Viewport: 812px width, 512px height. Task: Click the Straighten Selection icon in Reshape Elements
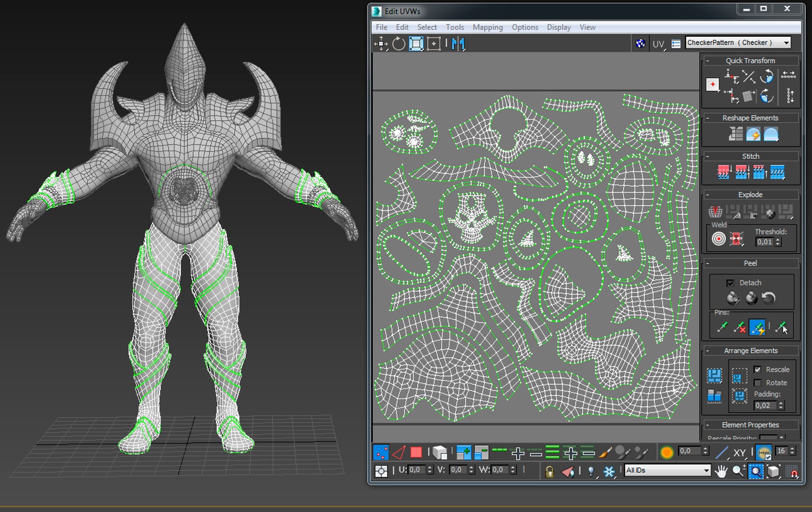736,134
